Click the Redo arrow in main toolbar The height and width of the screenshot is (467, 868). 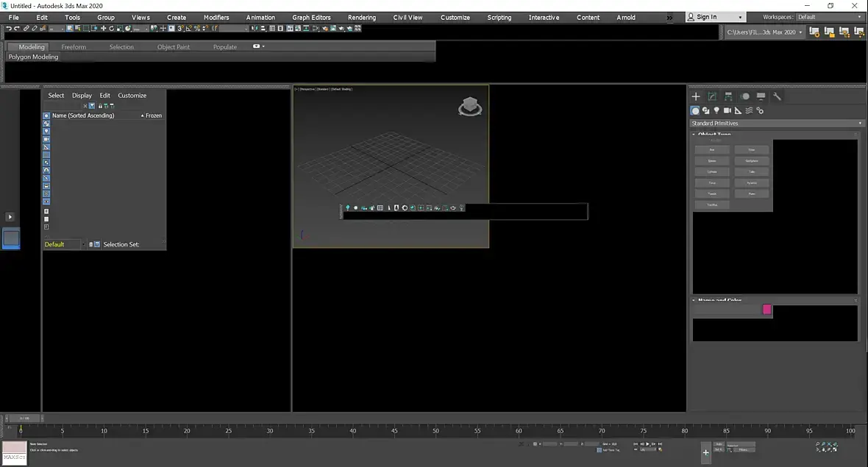coord(17,28)
